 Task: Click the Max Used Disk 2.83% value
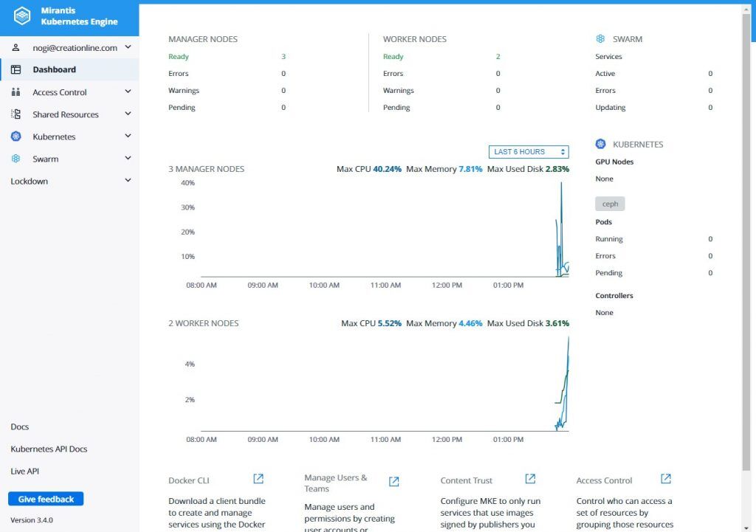(557, 169)
